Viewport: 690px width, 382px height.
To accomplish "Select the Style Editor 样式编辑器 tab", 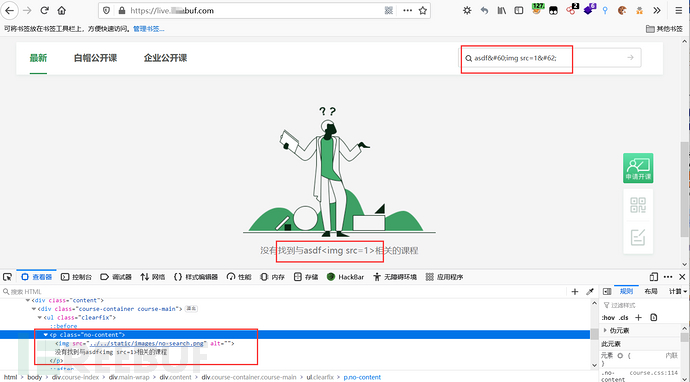I will click(196, 277).
